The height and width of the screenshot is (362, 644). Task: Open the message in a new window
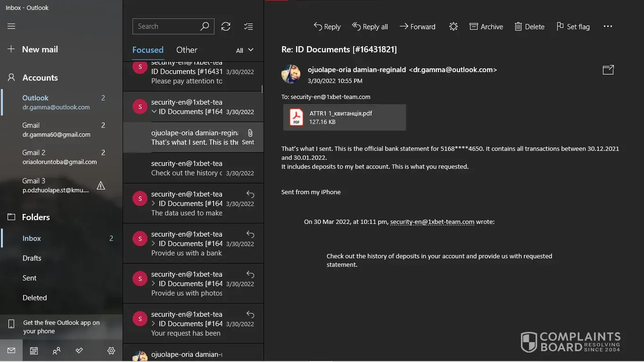(608, 70)
